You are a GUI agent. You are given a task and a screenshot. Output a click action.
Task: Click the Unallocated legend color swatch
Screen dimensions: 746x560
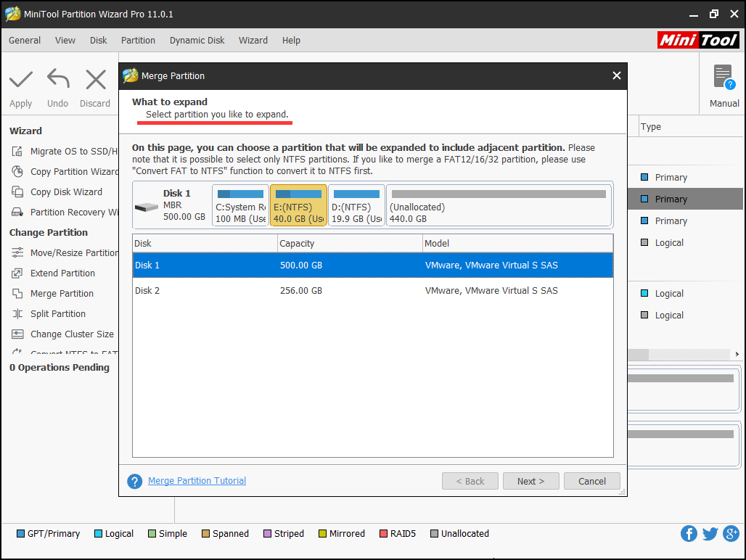435,533
